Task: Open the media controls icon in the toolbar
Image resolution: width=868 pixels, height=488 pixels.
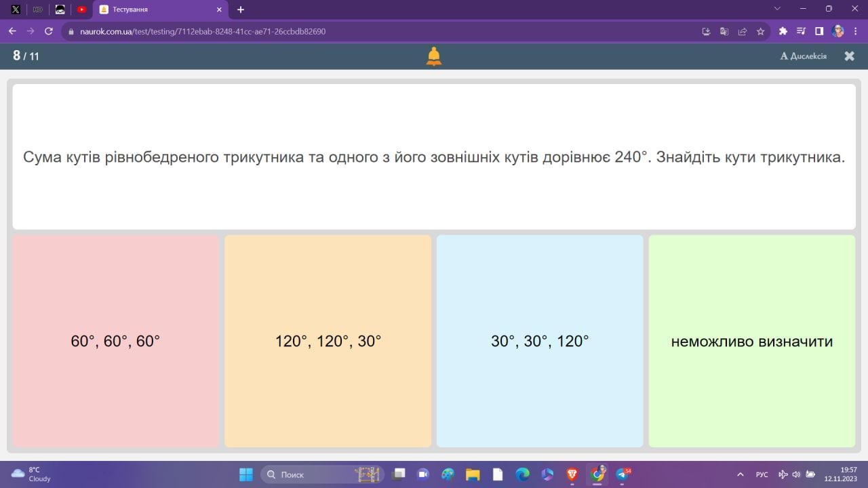Action: [x=802, y=31]
